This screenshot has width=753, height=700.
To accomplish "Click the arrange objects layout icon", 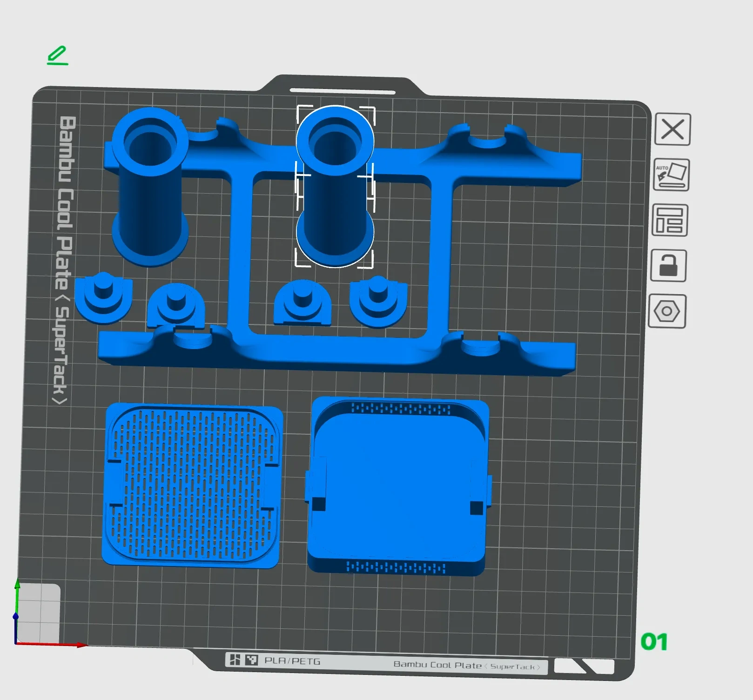I will [670, 220].
